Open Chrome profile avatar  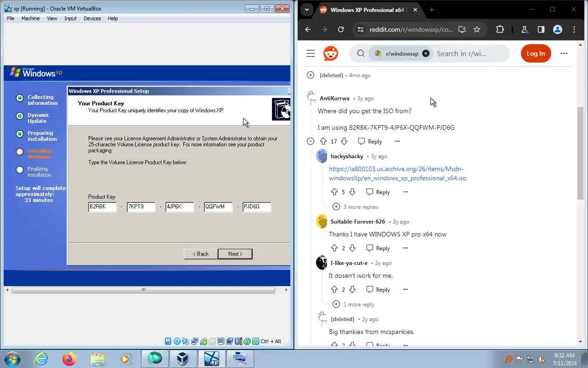558,29
